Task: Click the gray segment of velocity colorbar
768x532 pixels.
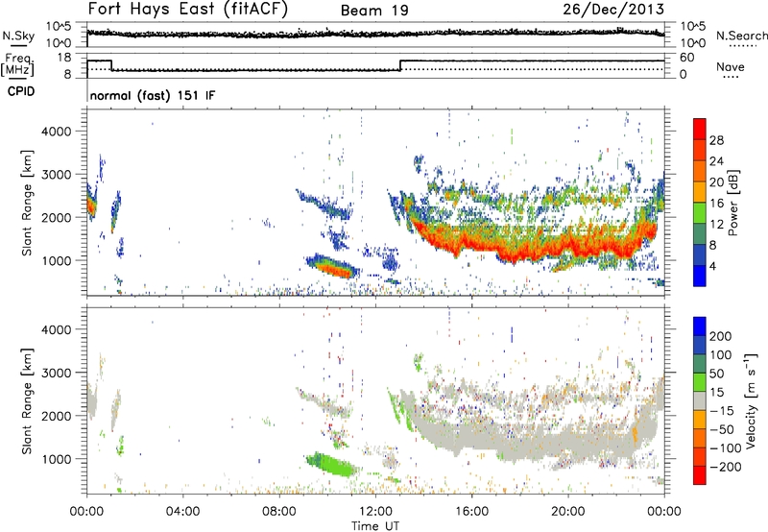Action: coord(700,401)
